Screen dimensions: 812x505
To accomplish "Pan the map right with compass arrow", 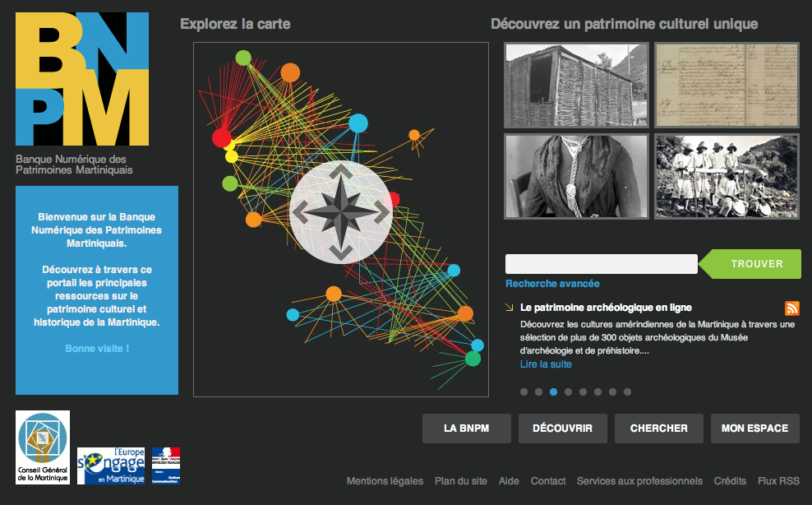I will [x=381, y=212].
